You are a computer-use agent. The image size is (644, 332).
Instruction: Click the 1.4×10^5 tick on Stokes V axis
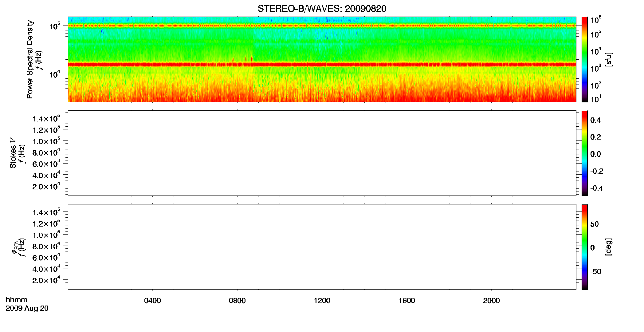click(x=46, y=118)
